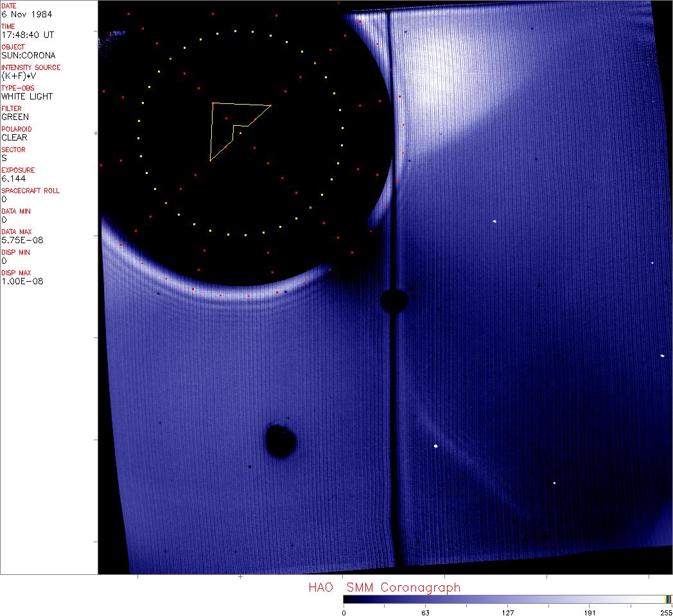Click the small dark circle on the vertical line

coord(394,300)
